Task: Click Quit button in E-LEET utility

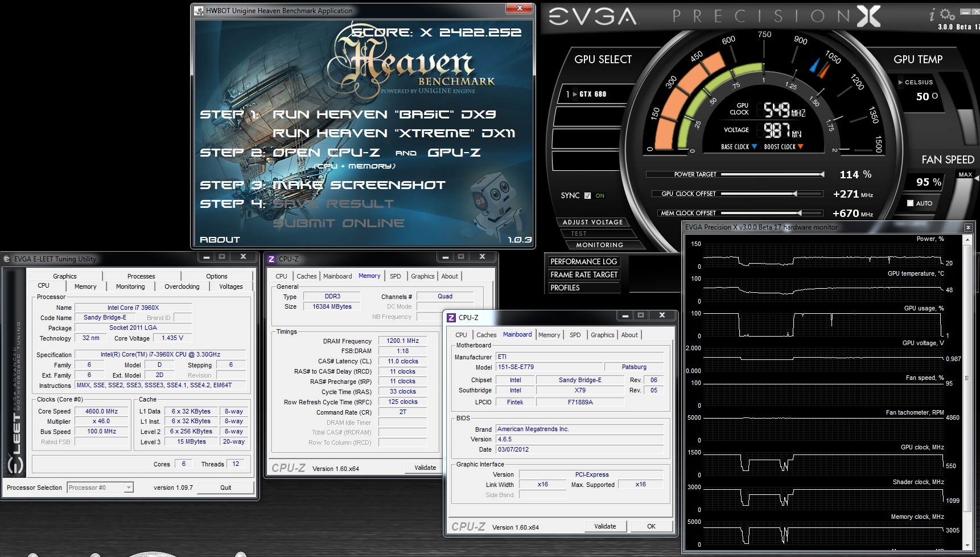Action: click(225, 488)
